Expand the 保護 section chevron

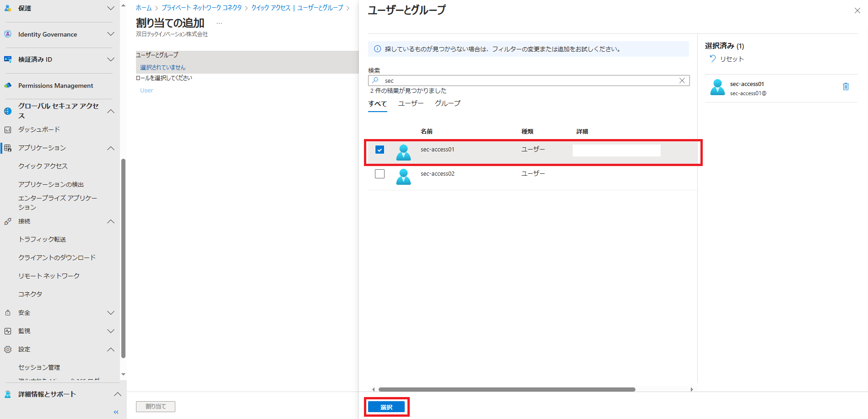pos(111,8)
